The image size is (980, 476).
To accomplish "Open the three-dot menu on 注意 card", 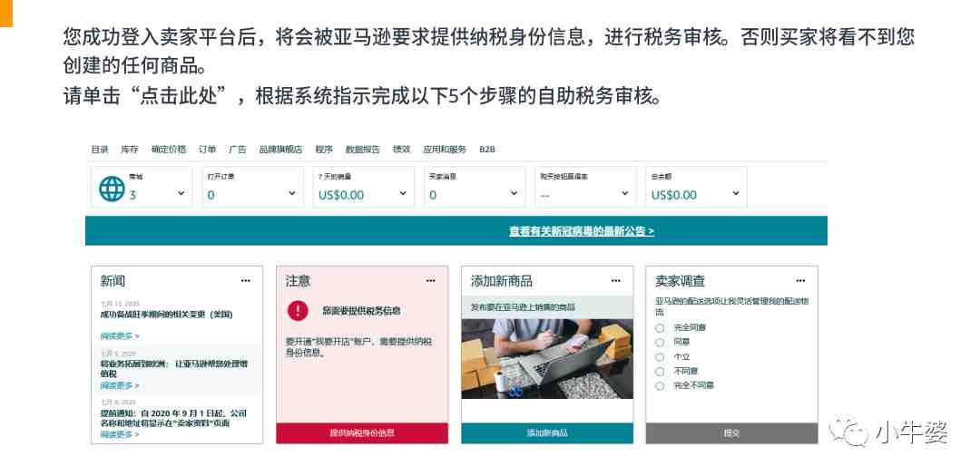I will 431,281.
